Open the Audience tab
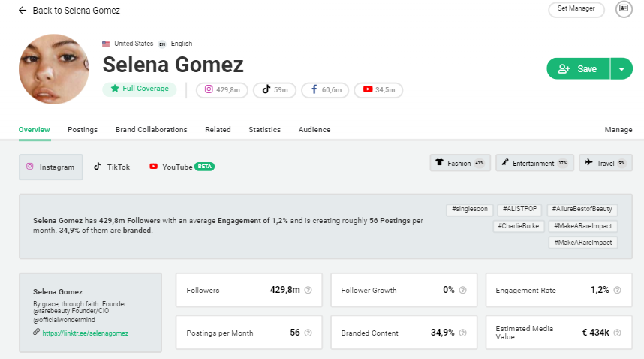This screenshot has height=359, width=644. [314, 129]
